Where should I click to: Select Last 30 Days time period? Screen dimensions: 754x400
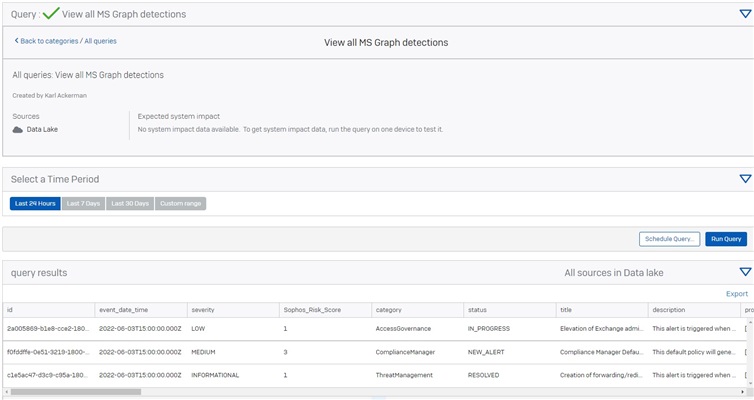[130, 203]
